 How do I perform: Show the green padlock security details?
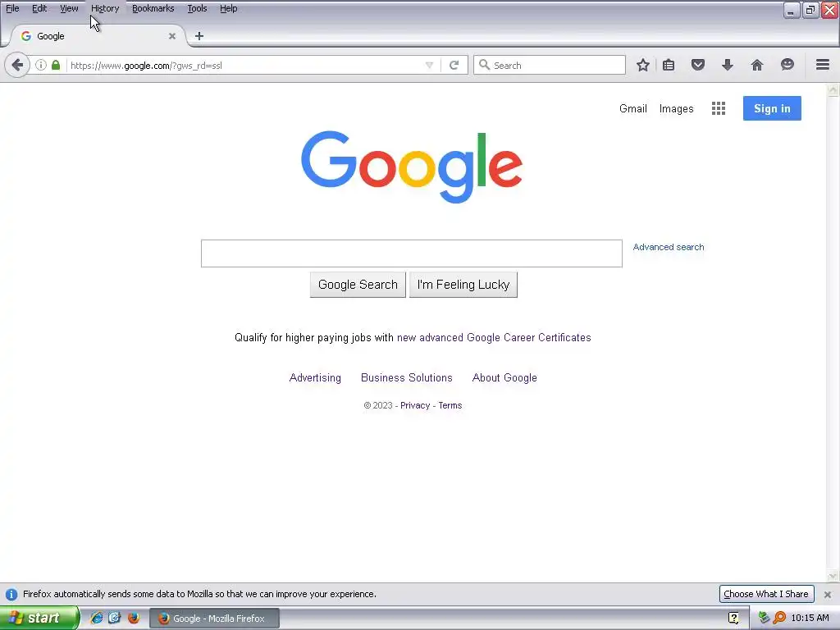(56, 66)
